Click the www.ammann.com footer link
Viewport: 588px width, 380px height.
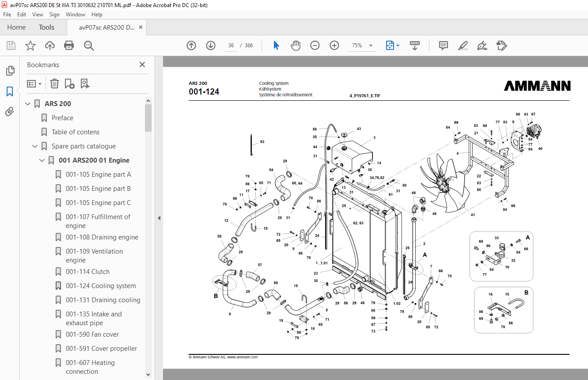tap(243, 357)
